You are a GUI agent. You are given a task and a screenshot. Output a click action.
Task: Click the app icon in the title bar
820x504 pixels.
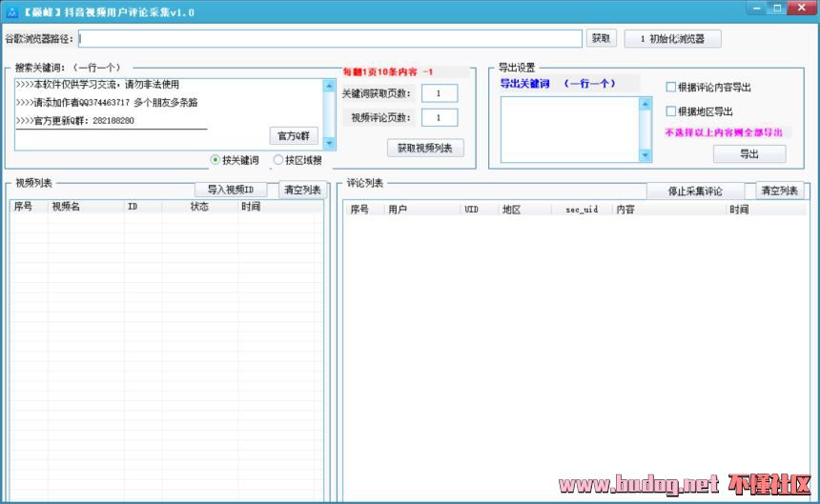(x=12, y=12)
